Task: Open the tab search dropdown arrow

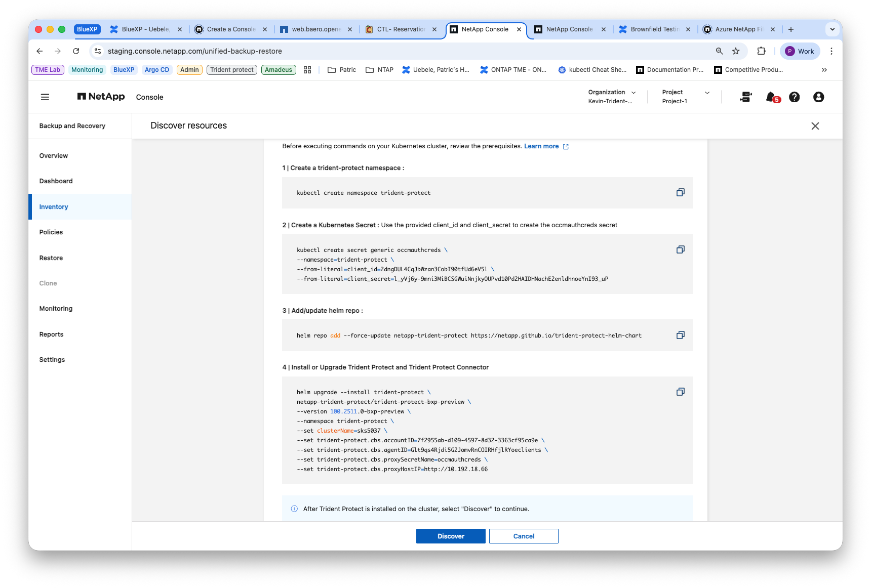Action: click(x=833, y=29)
